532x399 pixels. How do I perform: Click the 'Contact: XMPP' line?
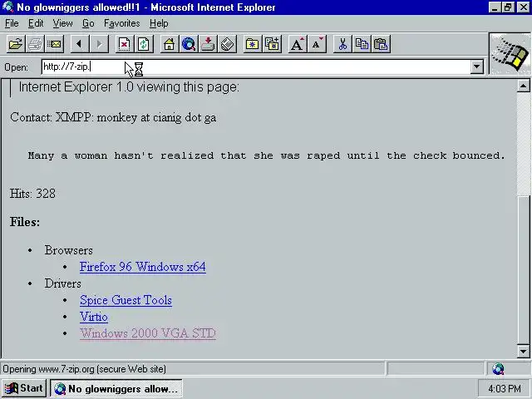click(113, 118)
